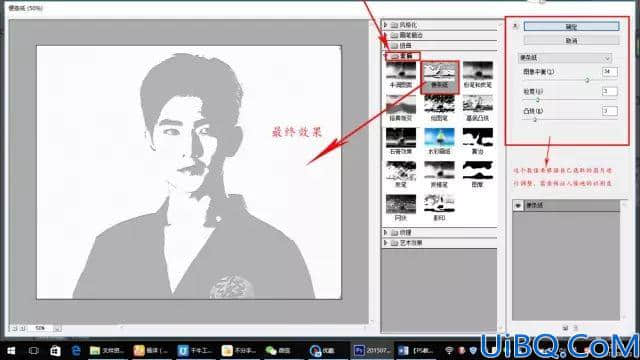This screenshot has width=640, height=360.
Task: Collapse the 素描 sketch filter folder
Action: pos(385,56)
